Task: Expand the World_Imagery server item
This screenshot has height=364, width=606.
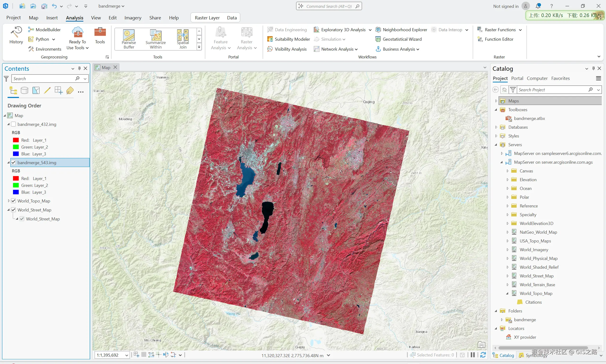Action: tap(507, 250)
